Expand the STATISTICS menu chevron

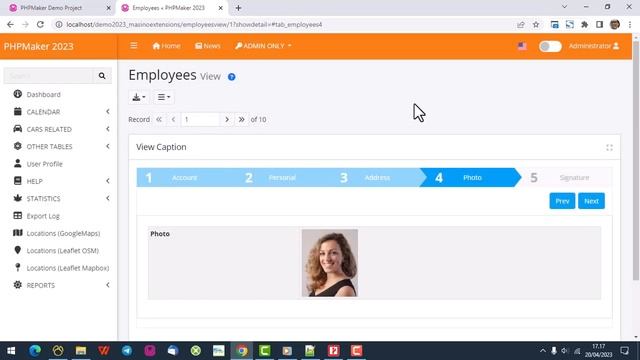pyautogui.click(x=108, y=198)
